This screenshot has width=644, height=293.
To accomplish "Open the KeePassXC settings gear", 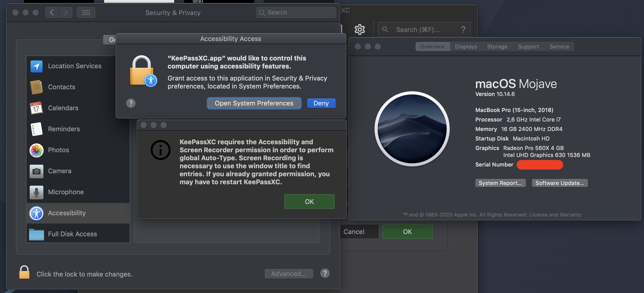I will 360,29.
